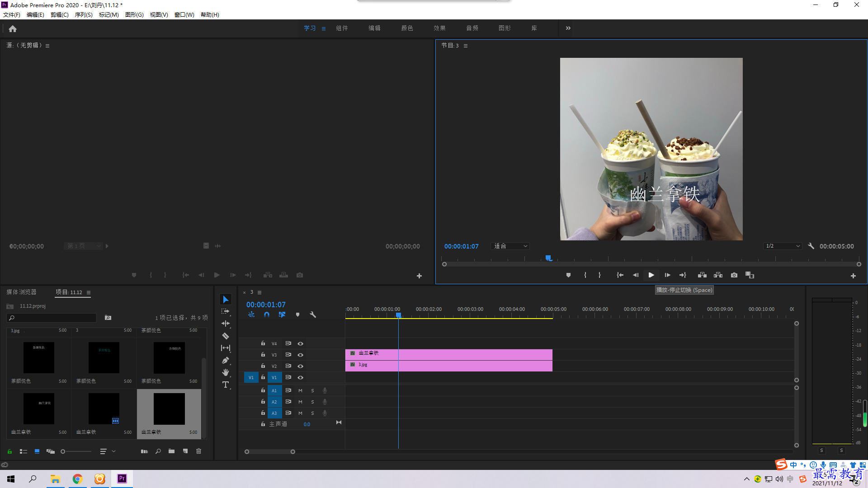Open 文件(F) menu
The width and height of the screenshot is (868, 488).
pyautogui.click(x=12, y=15)
